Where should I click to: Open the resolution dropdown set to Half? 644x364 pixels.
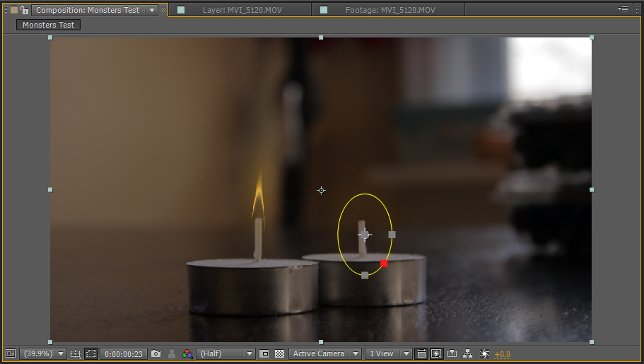point(226,353)
